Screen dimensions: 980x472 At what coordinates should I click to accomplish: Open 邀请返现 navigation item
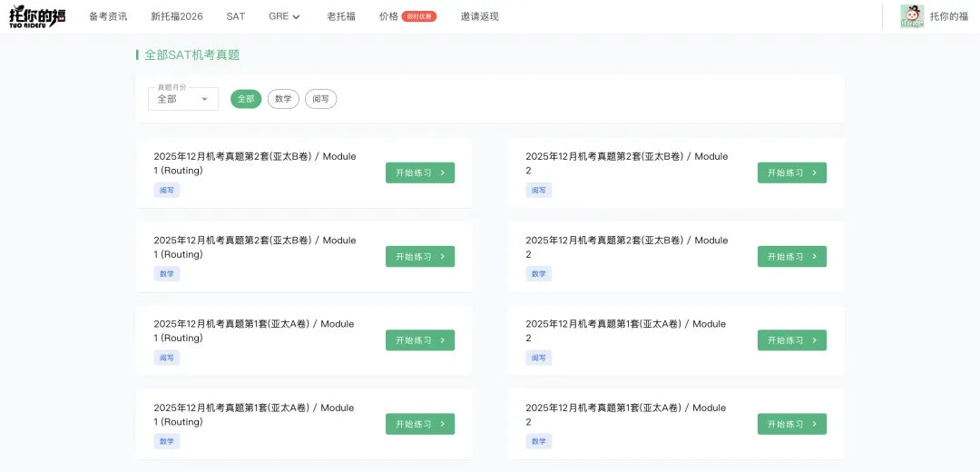click(480, 17)
